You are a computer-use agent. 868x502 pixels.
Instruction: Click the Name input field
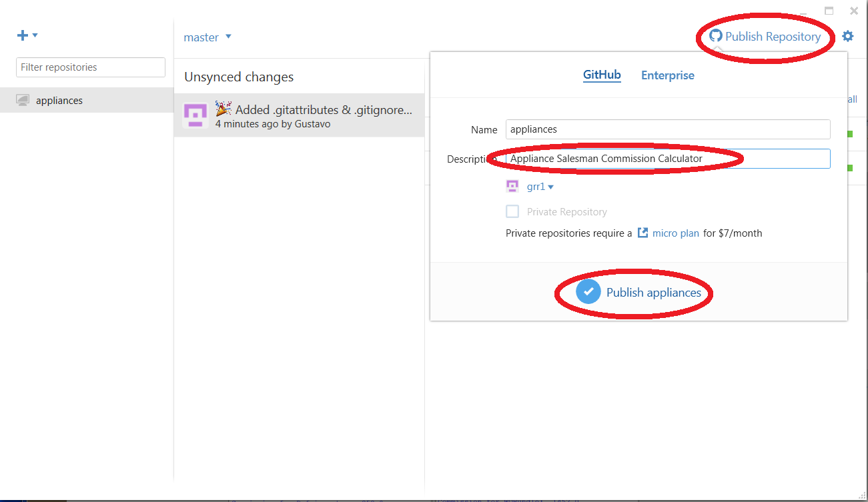click(668, 129)
